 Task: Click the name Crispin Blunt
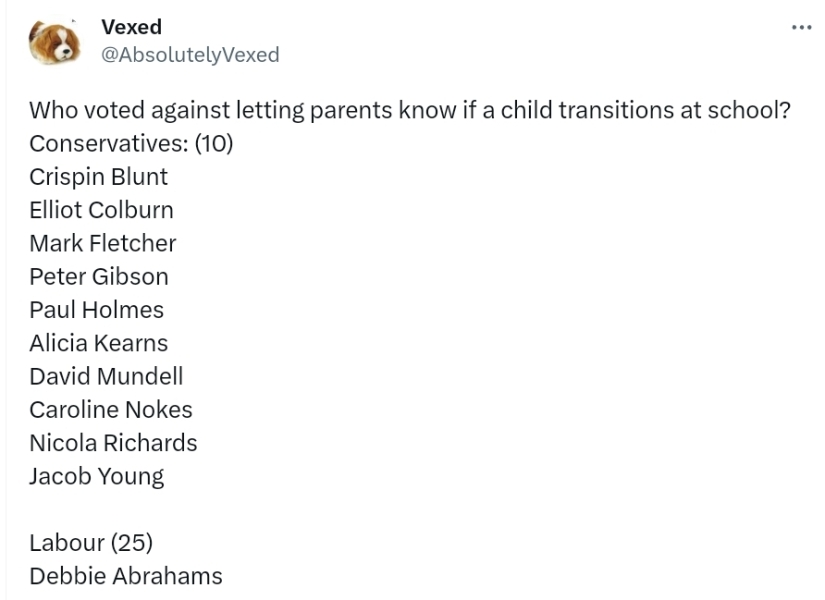pos(97,176)
